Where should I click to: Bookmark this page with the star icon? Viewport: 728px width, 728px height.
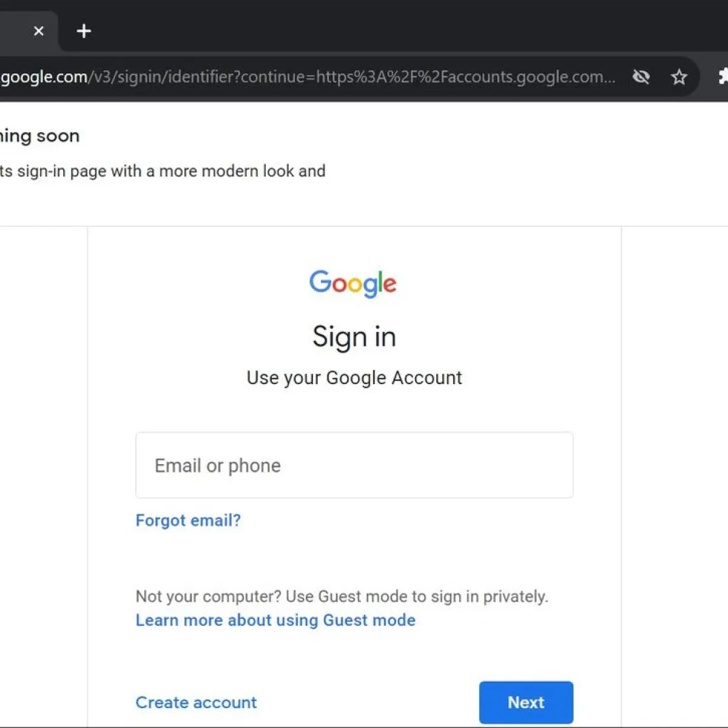click(679, 77)
